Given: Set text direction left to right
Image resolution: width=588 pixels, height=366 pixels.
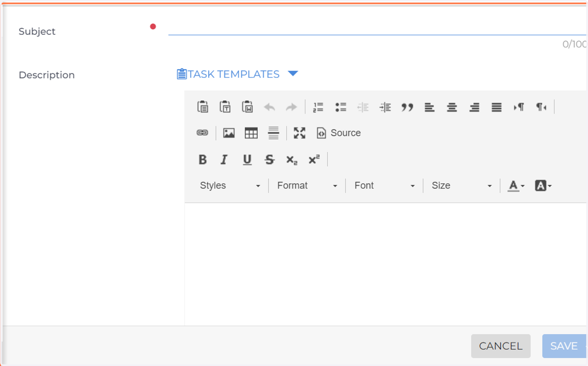Looking at the screenshot, I should 519,107.
